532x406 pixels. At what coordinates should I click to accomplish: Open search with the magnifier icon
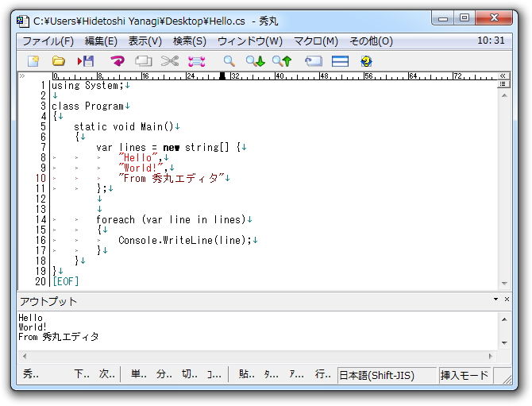click(229, 61)
